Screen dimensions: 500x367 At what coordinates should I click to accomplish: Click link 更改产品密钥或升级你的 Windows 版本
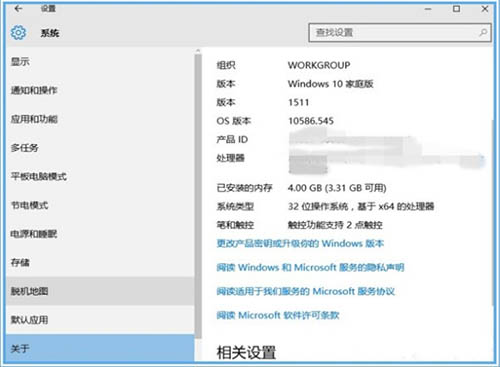[x=300, y=244]
